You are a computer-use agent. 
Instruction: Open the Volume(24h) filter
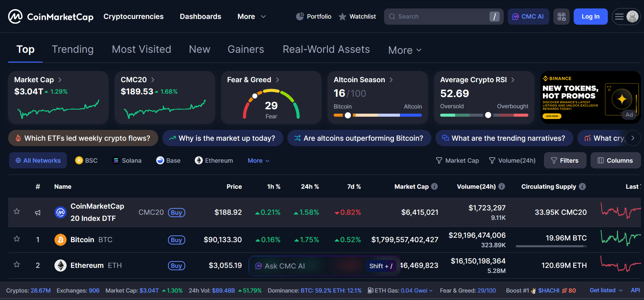pos(512,160)
